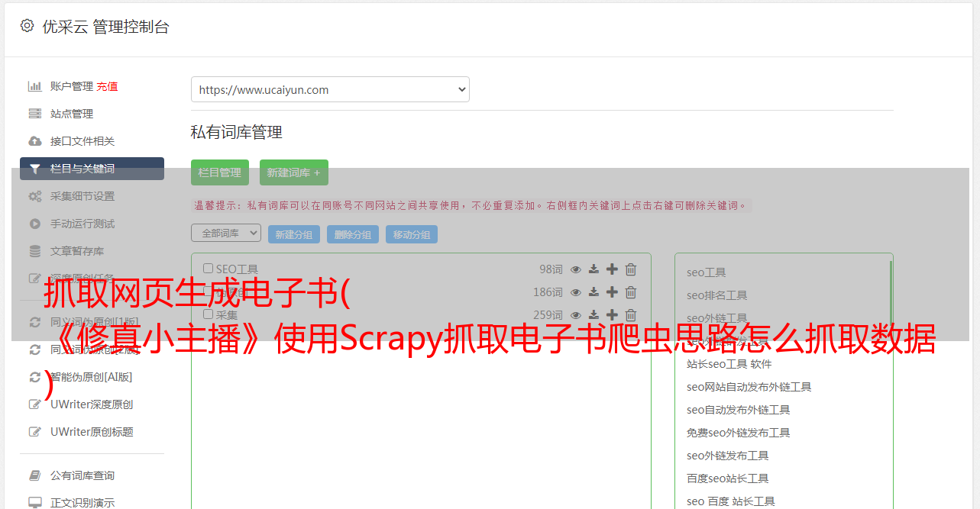Click the edit icon for UWriter原创标题

(x=35, y=432)
